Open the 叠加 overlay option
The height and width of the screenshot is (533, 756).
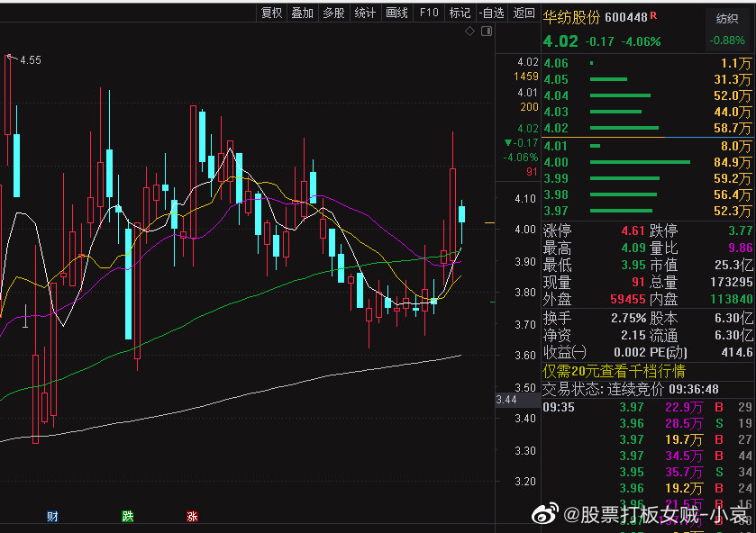(x=302, y=13)
